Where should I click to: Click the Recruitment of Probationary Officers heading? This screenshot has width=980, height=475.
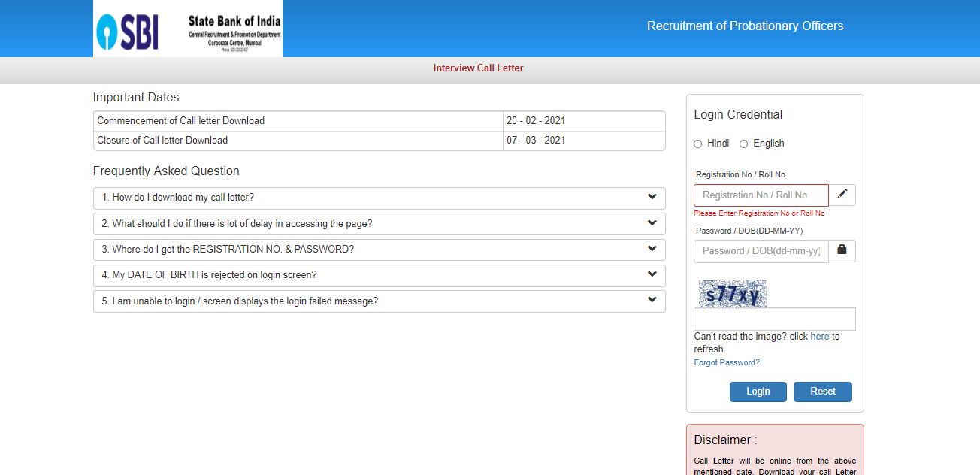tap(745, 26)
